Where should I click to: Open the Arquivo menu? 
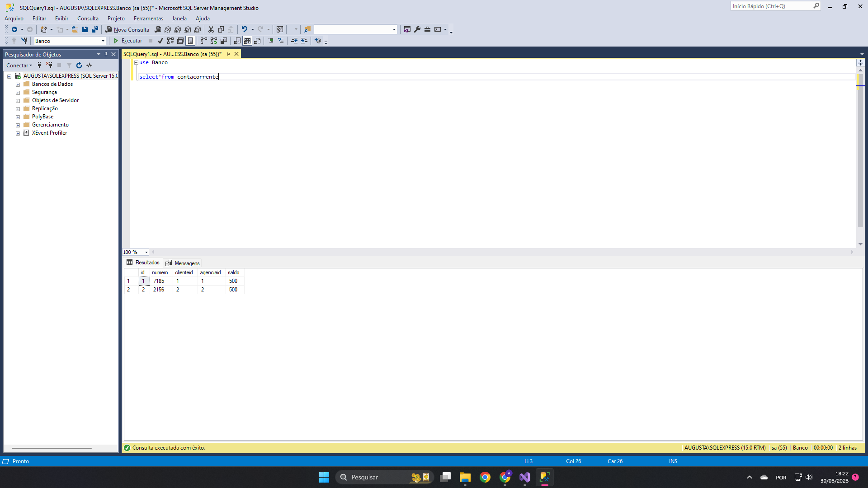(x=14, y=19)
